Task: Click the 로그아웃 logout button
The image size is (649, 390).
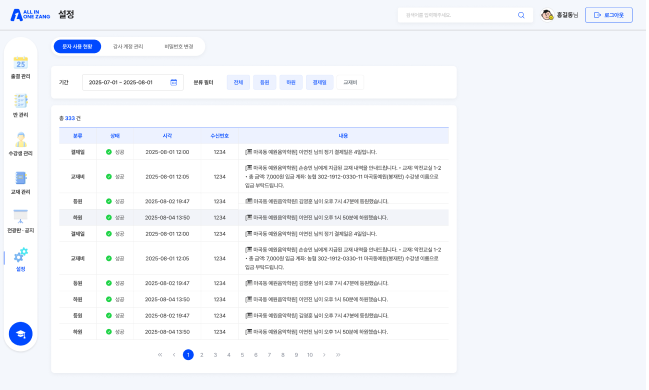Action: [x=608, y=15]
